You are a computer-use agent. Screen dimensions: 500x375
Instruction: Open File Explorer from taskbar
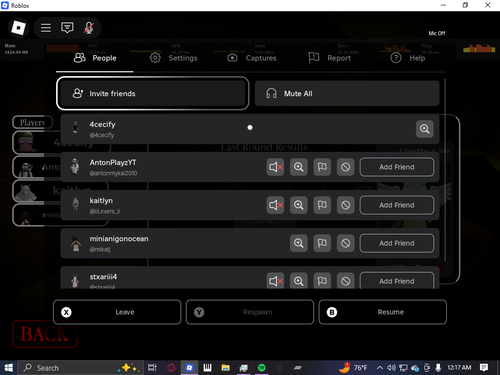click(x=226, y=368)
